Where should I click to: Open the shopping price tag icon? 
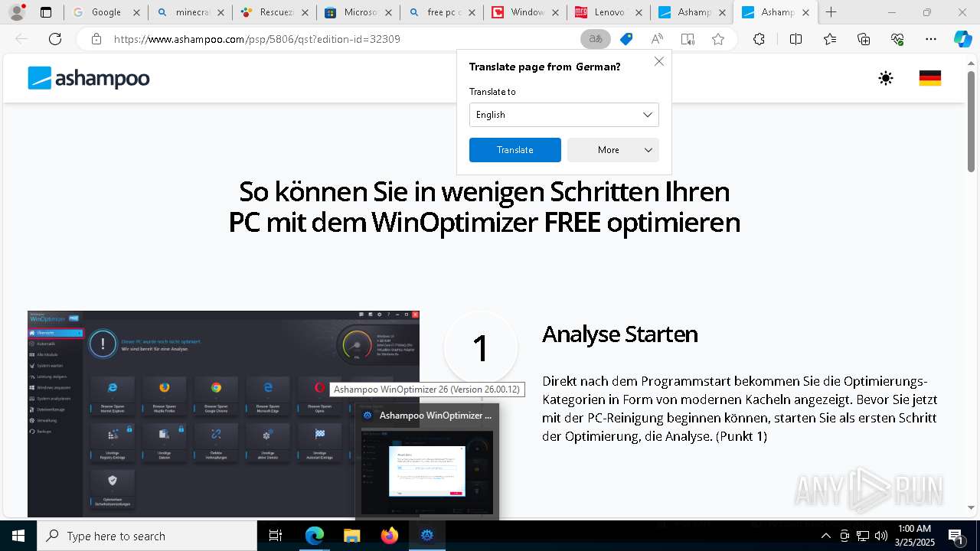[626, 39]
